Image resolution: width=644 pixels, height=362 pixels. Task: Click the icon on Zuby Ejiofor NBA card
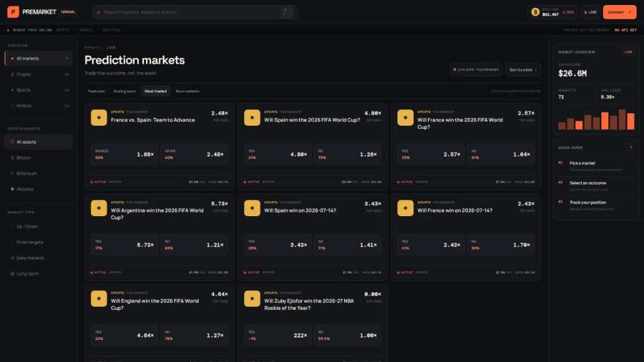coord(252,299)
